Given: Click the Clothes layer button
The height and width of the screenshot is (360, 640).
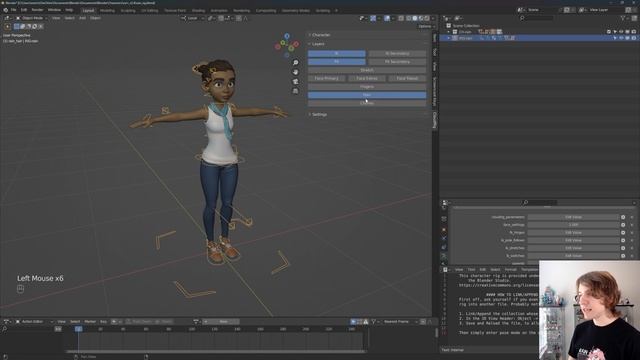Looking at the screenshot, I should click(x=367, y=103).
